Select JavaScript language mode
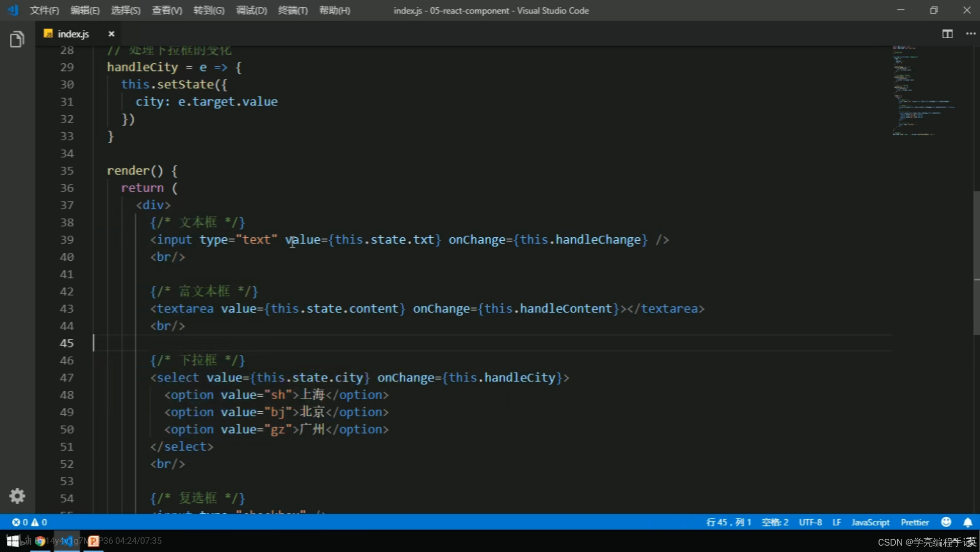Screen dimensions: 980x552 871,522
